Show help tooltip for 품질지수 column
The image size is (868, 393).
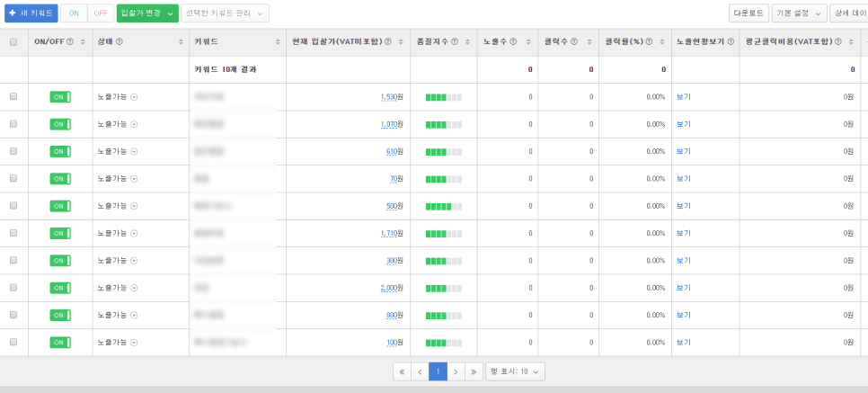[x=455, y=42]
